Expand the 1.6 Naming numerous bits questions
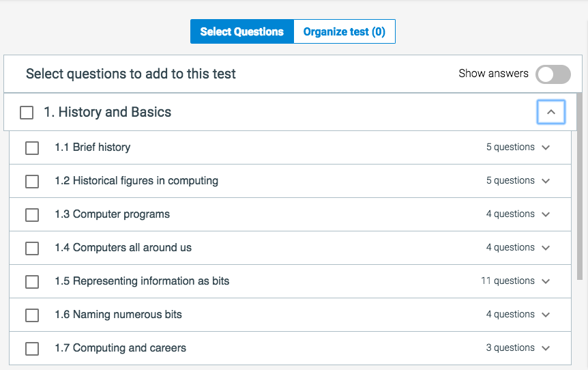 pyautogui.click(x=546, y=315)
